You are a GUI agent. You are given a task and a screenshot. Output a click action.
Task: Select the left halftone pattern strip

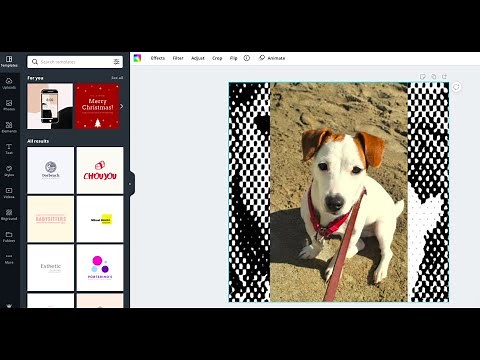tap(249, 192)
